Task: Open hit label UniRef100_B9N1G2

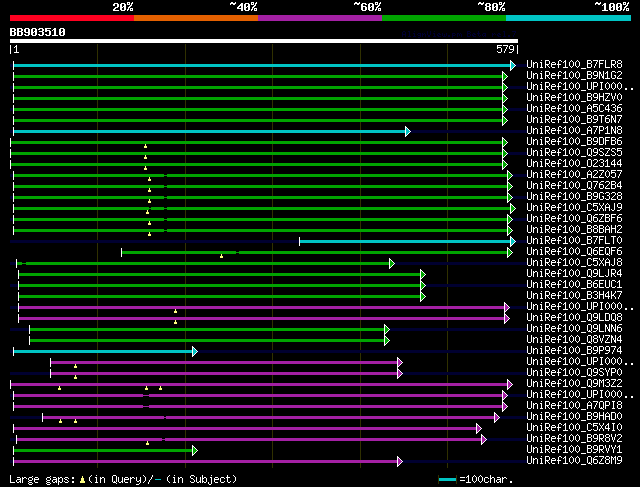Action: pyautogui.click(x=574, y=76)
